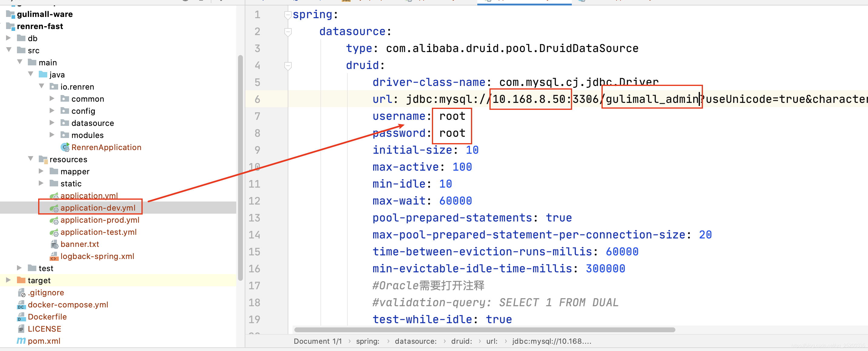Screen dimensions: 868x351
Task: Click the mapper folder icon
Action: pyautogui.click(x=54, y=171)
